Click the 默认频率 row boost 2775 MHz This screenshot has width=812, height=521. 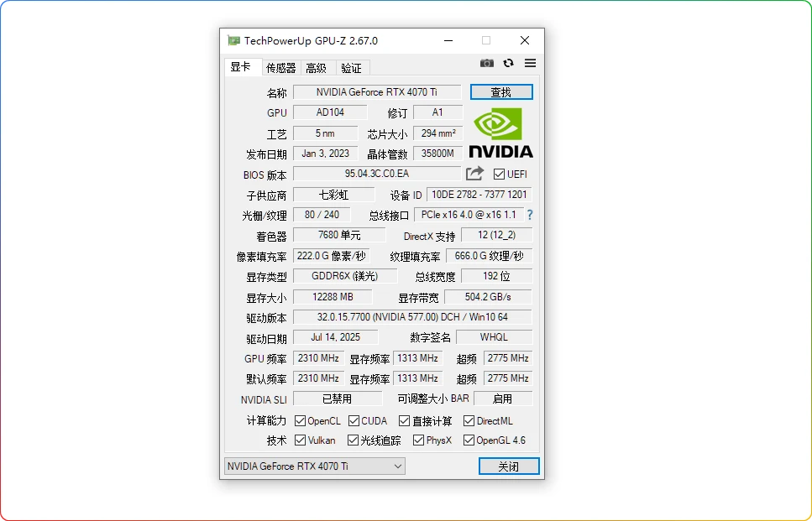click(x=508, y=378)
